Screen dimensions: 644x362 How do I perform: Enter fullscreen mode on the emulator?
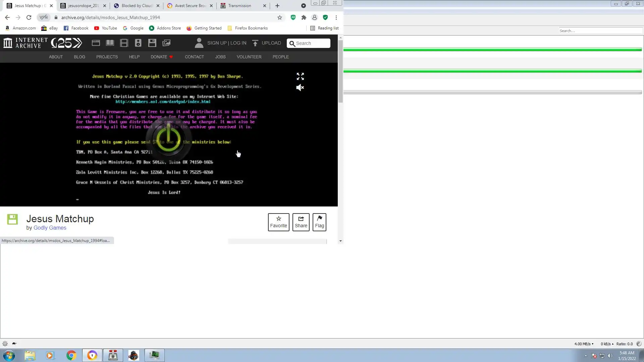tap(300, 76)
